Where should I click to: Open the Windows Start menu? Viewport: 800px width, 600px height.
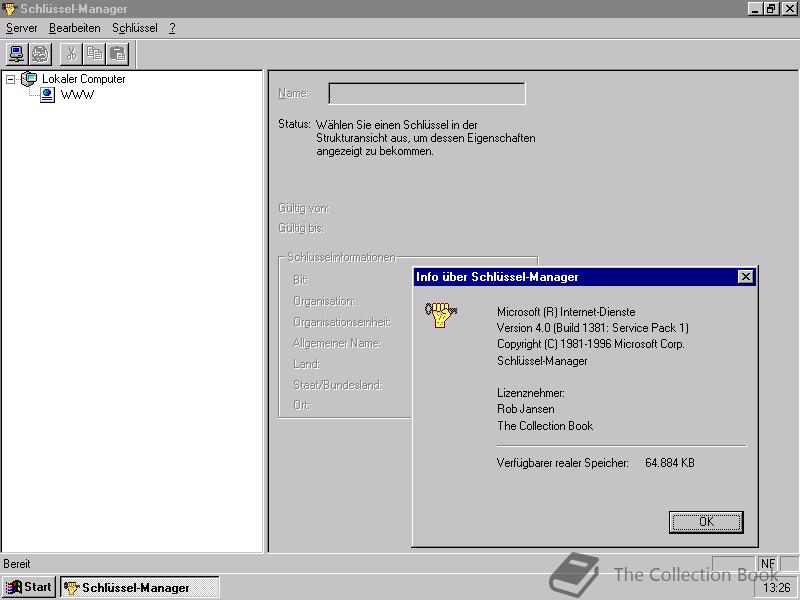(29, 587)
